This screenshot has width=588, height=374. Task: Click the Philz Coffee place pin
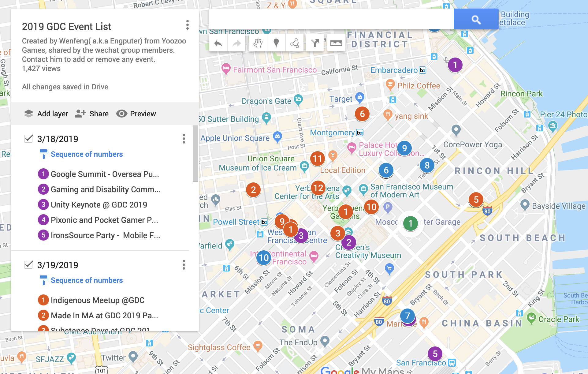[390, 85]
